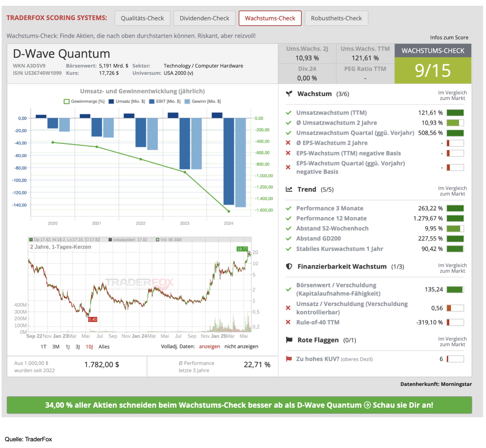Click the Trend chart icon
Screen dimensions: 486x448
coord(289,189)
